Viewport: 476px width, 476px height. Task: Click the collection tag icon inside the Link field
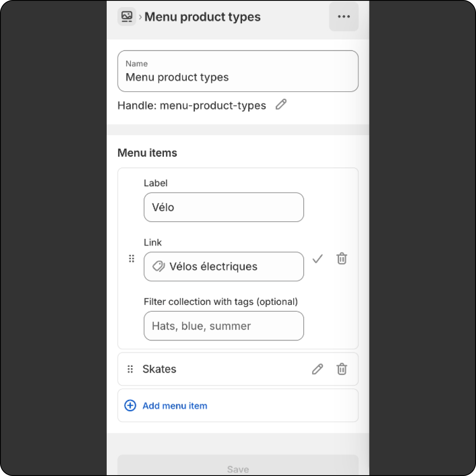158,266
